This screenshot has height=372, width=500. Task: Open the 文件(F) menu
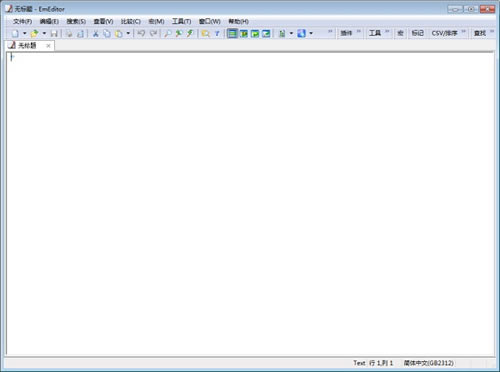click(22, 21)
